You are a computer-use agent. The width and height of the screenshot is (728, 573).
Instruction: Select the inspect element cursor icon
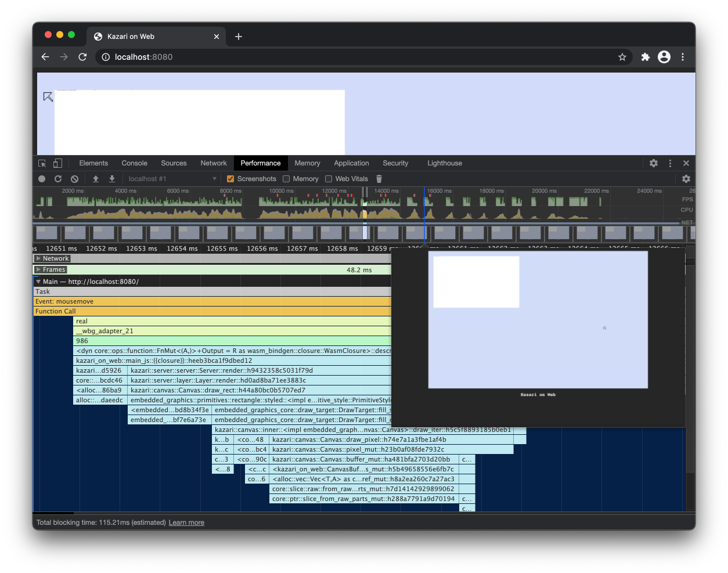[x=41, y=163]
